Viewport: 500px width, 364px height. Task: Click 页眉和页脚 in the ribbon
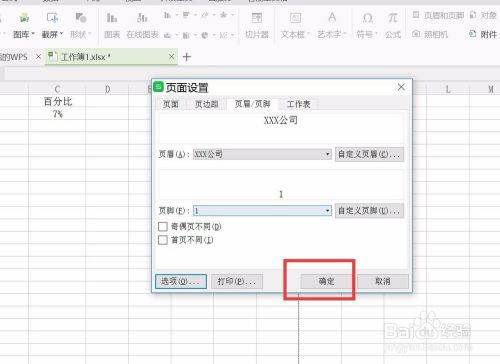click(438, 15)
